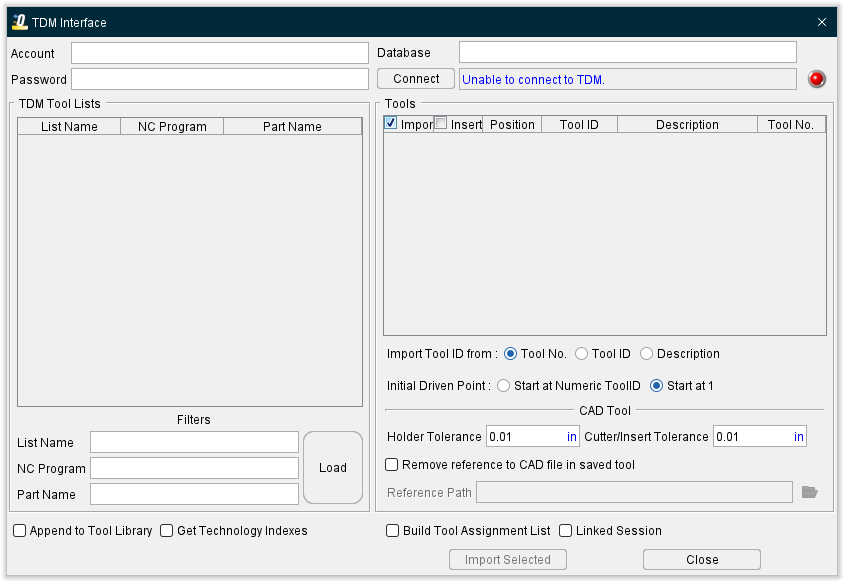
Task: Toggle the Insert column header checkbox
Action: (441, 123)
